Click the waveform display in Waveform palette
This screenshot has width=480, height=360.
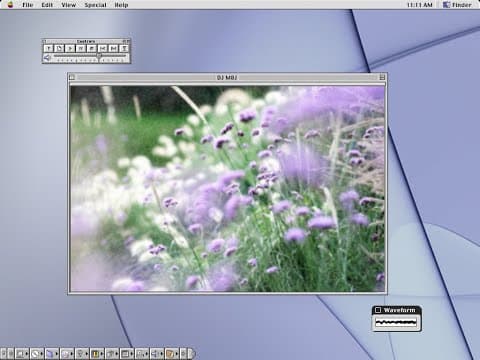point(396,323)
